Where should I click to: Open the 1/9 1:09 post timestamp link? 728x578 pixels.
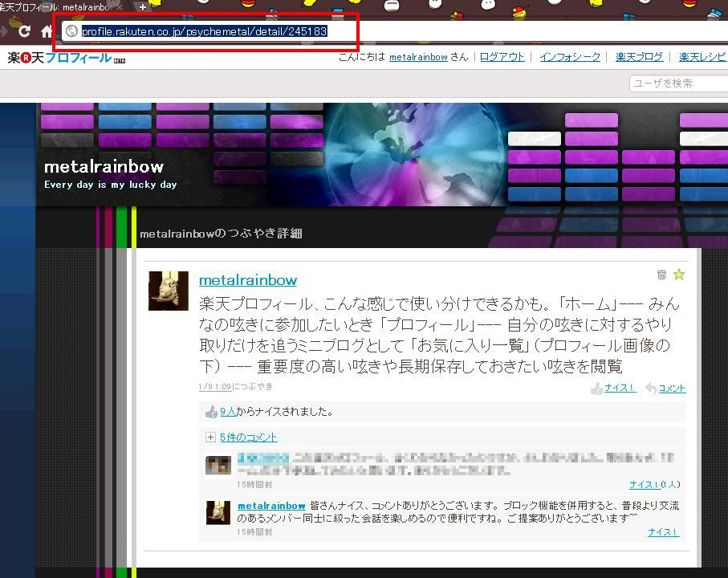pyautogui.click(x=215, y=387)
